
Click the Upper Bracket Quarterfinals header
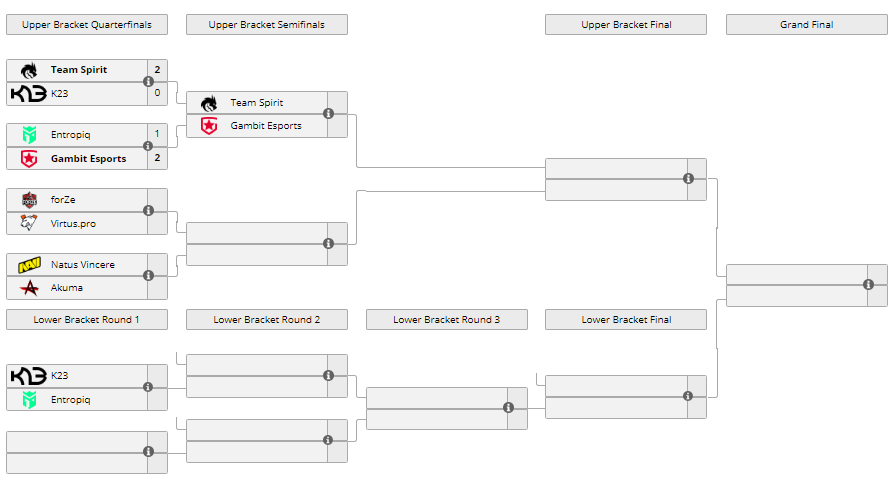(86, 25)
